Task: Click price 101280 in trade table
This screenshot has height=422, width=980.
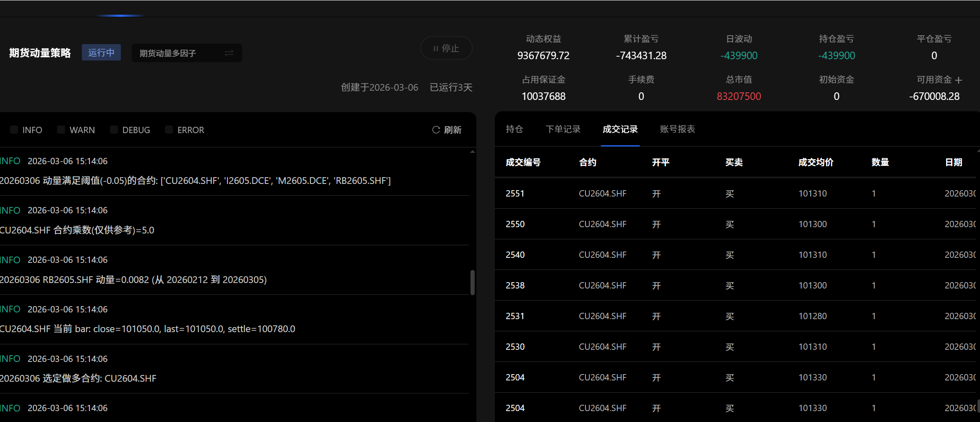Action: [x=813, y=316]
